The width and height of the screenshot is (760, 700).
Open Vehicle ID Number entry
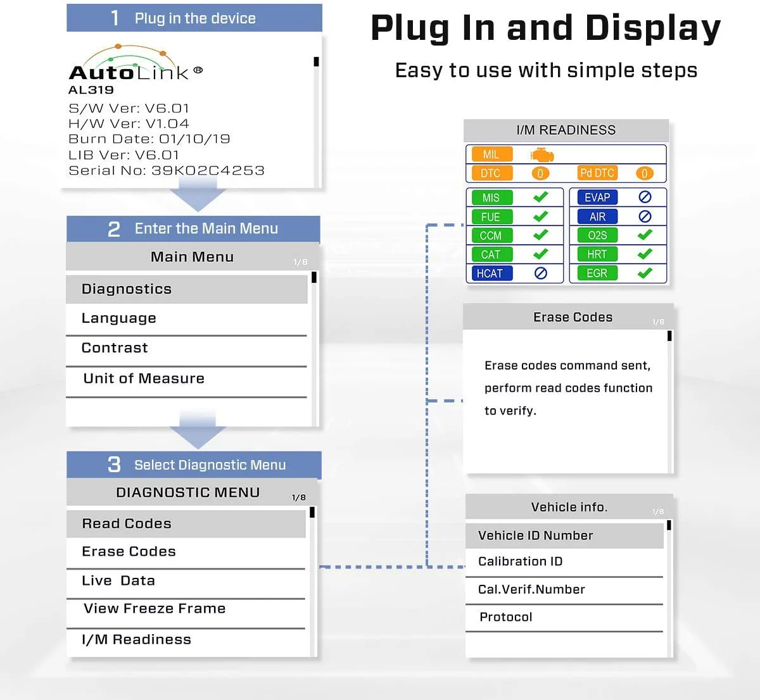click(535, 535)
